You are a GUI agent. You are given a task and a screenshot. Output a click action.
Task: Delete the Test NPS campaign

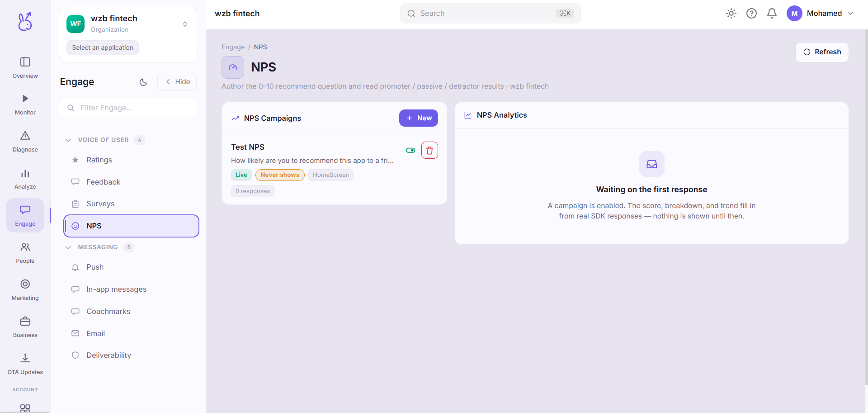[x=429, y=150]
